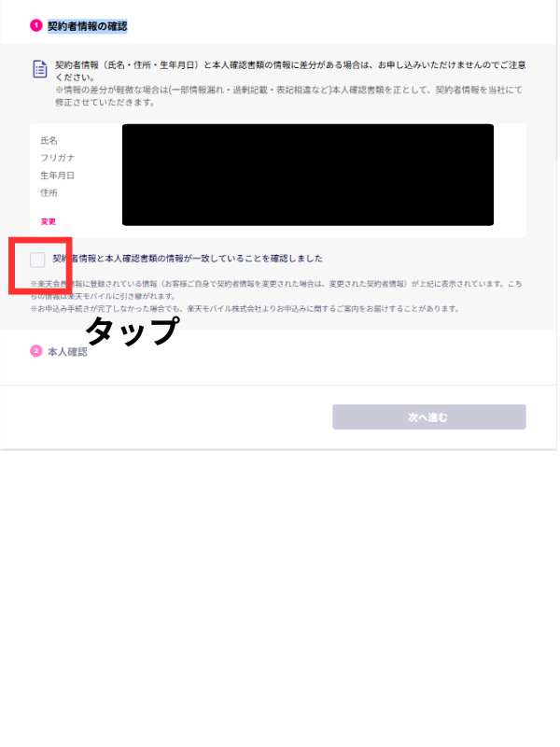This screenshot has width=560, height=747.
Task: Click the pink step 1 circle icon
Action: pyautogui.click(x=36, y=26)
